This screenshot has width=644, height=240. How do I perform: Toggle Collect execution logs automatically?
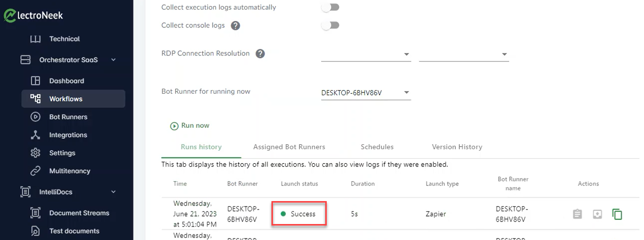(330, 7)
